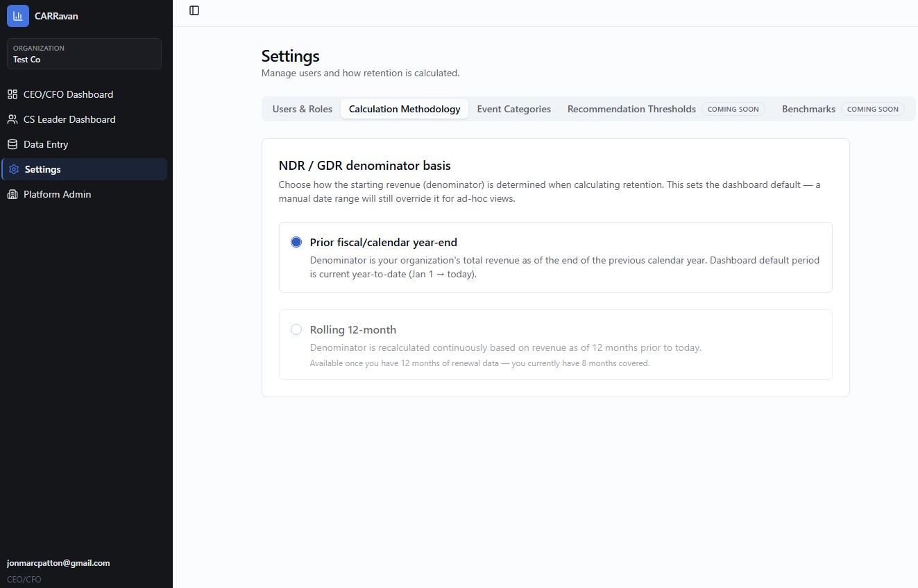Click the Platform Admin building icon

12,194
